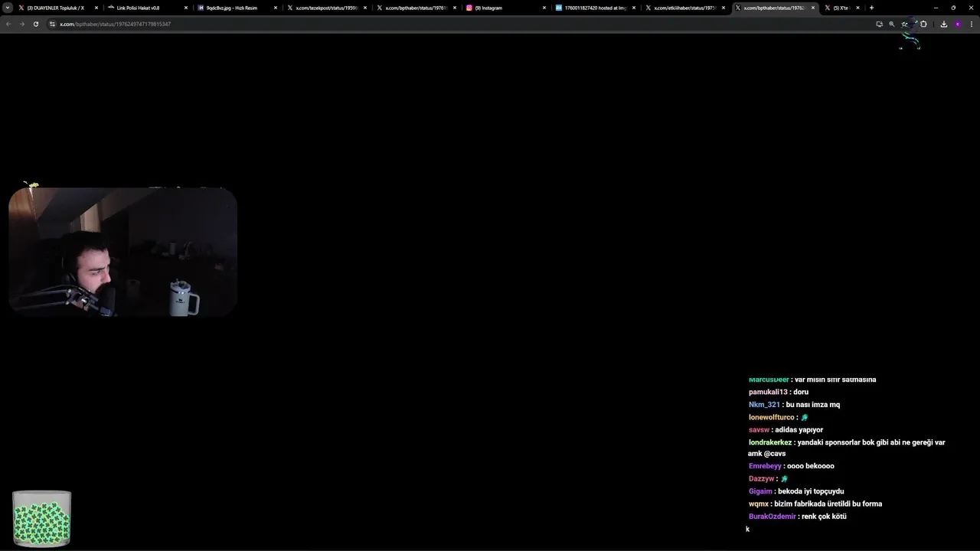Viewport: 980px width, 551px height.
Task: Close the currently active bpthaber tab
Action: click(813, 8)
